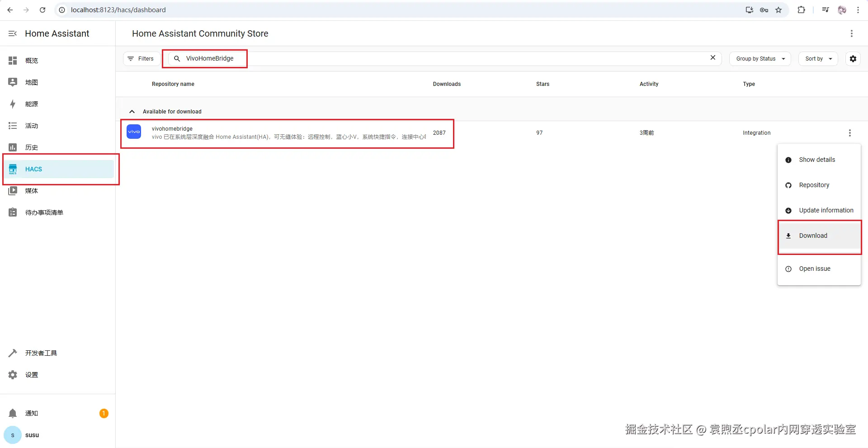Screen dimensions: 868x448
Task: Clear the search field with X icon
Action: point(713,57)
